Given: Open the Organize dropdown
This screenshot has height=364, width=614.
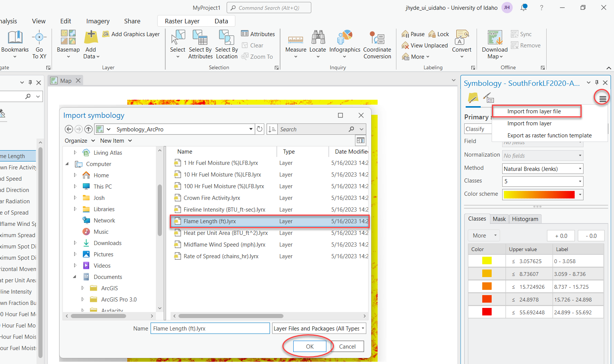Looking at the screenshot, I should coord(79,140).
